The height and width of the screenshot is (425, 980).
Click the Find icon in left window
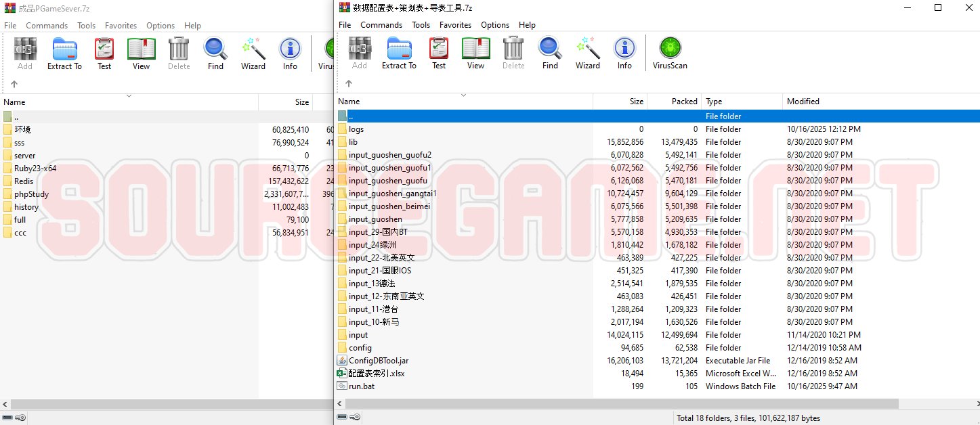(215, 53)
